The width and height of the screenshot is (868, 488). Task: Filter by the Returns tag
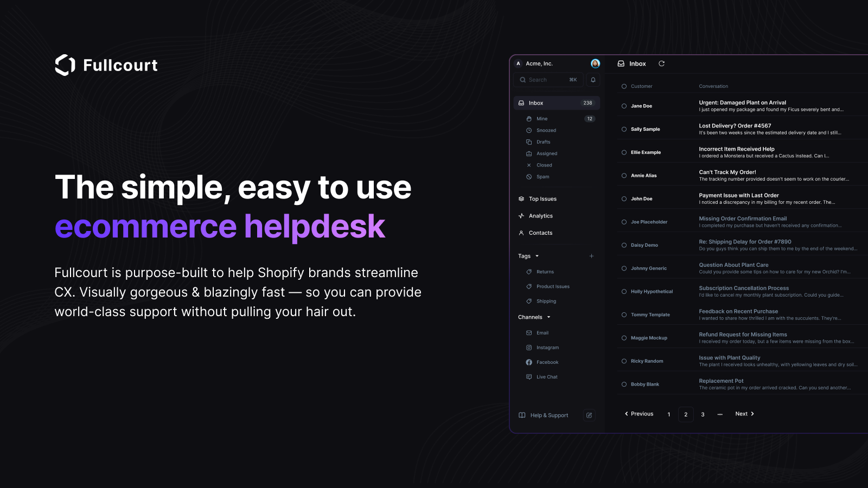point(540,272)
